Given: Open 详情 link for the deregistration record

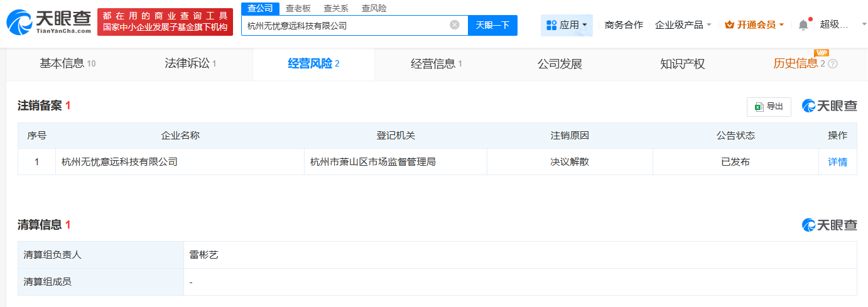Looking at the screenshot, I should pyautogui.click(x=837, y=162).
